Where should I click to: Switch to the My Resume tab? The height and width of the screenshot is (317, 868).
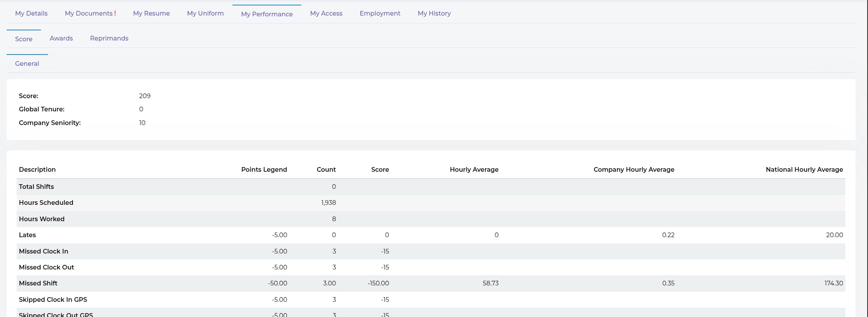(x=151, y=13)
